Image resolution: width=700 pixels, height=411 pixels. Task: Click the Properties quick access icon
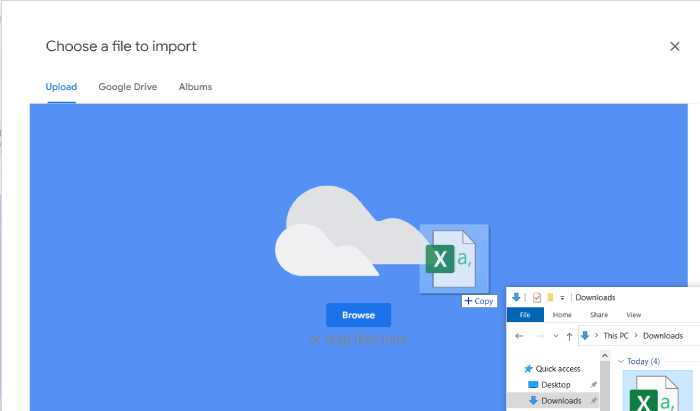(x=537, y=298)
